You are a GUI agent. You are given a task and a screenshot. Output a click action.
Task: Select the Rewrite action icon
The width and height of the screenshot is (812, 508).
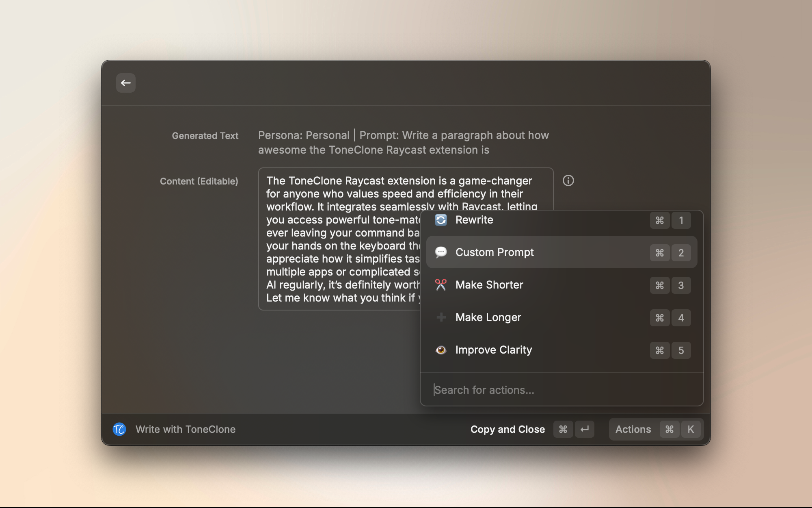pyautogui.click(x=441, y=220)
